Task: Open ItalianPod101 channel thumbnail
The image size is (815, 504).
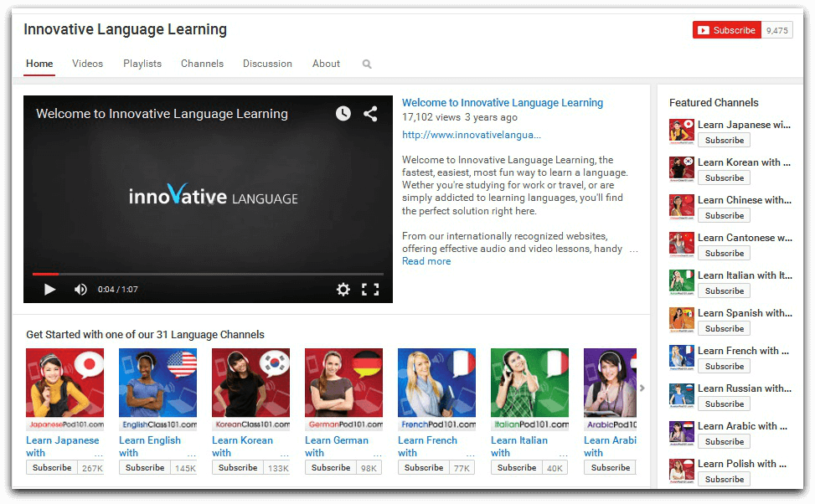Action: pos(529,389)
